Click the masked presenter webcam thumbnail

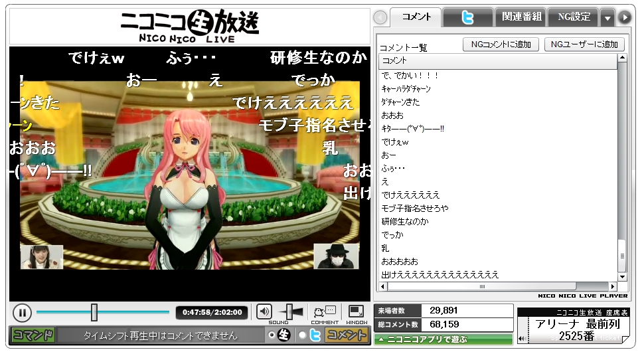click(336, 256)
